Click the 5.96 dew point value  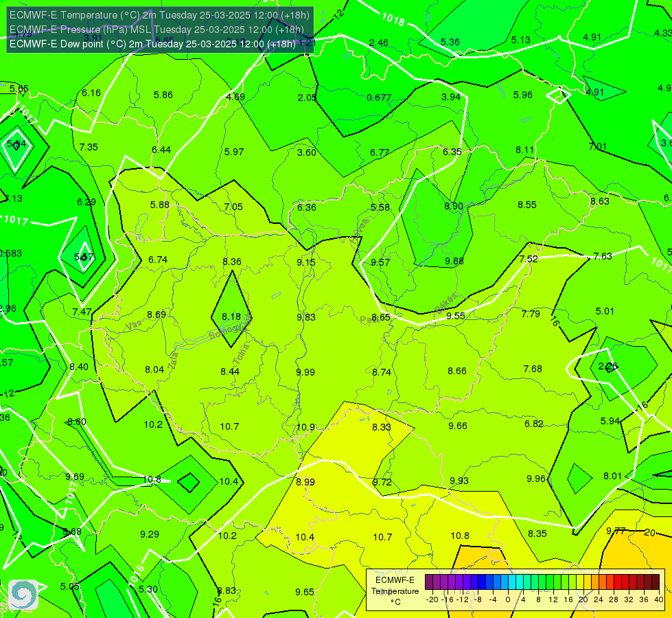coord(523,95)
